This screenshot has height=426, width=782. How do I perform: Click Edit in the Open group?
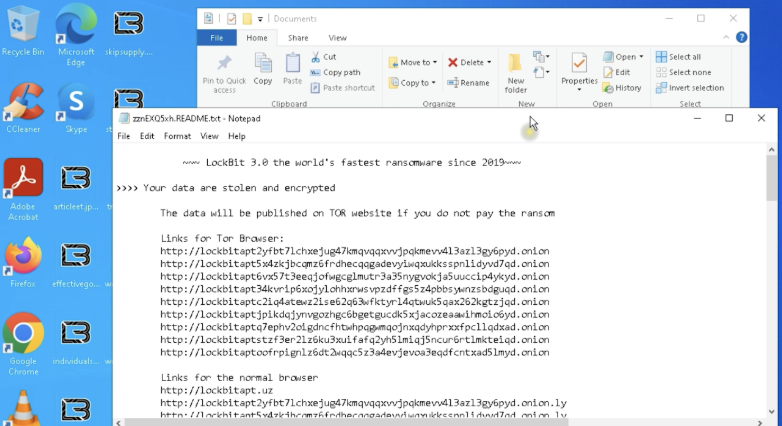pos(617,72)
